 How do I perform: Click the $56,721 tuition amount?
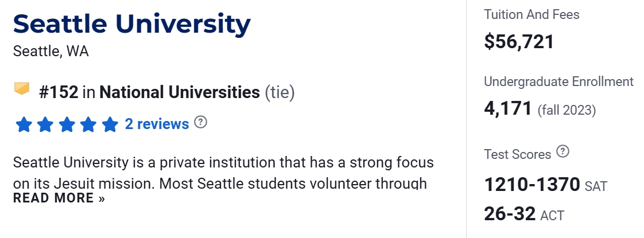point(519,41)
